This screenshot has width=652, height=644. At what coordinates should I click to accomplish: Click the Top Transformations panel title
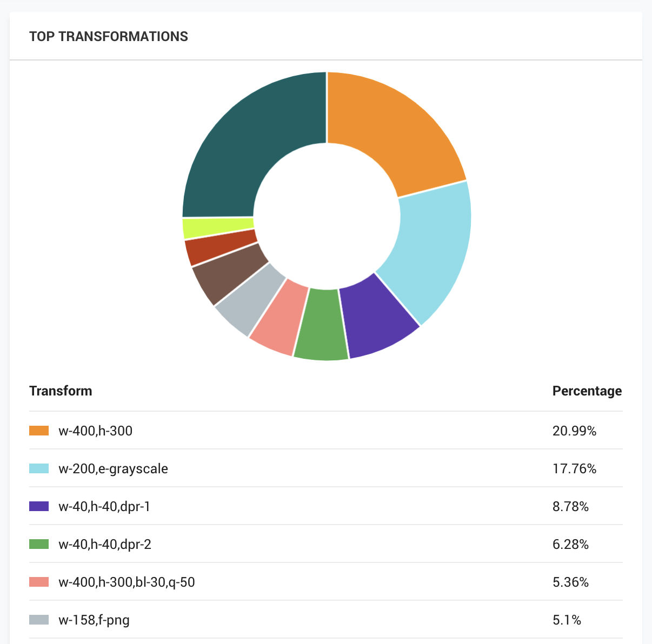[109, 36]
